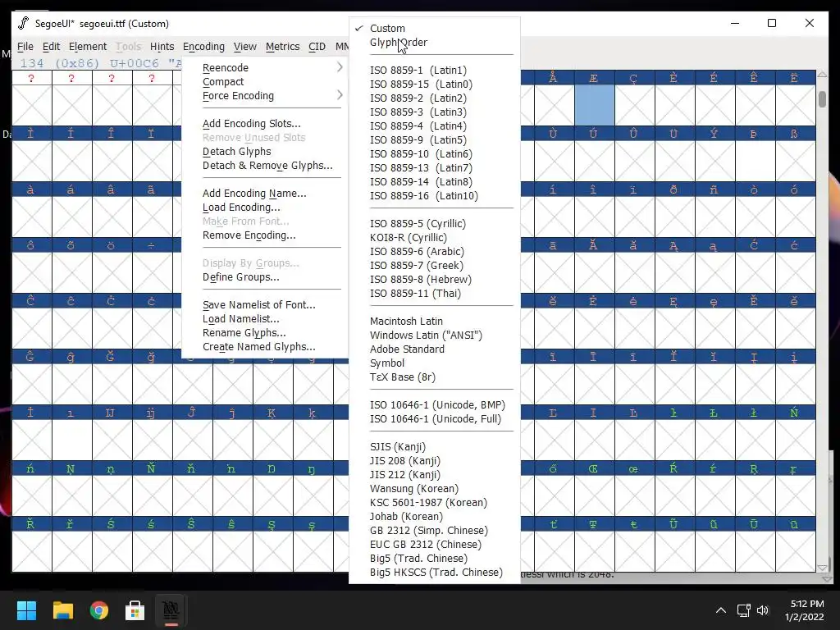This screenshot has height=630, width=840.
Task: Reencode to SJIS (Kanji)
Action: 398,446
